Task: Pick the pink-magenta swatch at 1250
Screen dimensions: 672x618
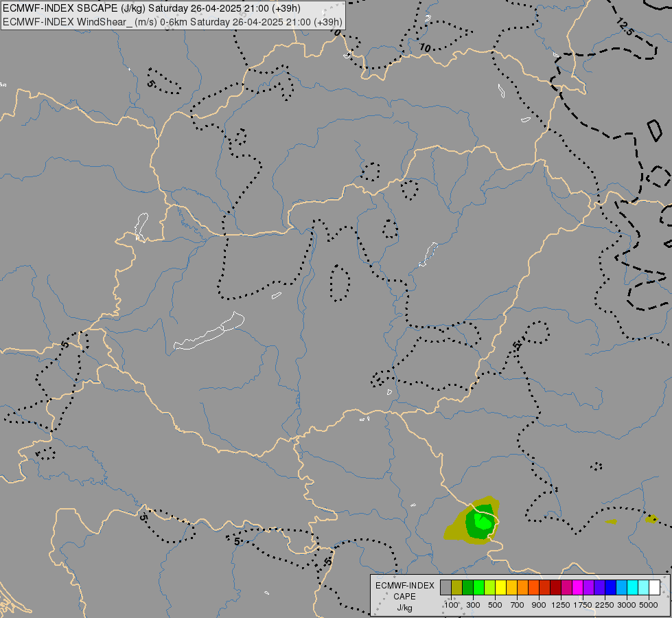Action: (566, 588)
